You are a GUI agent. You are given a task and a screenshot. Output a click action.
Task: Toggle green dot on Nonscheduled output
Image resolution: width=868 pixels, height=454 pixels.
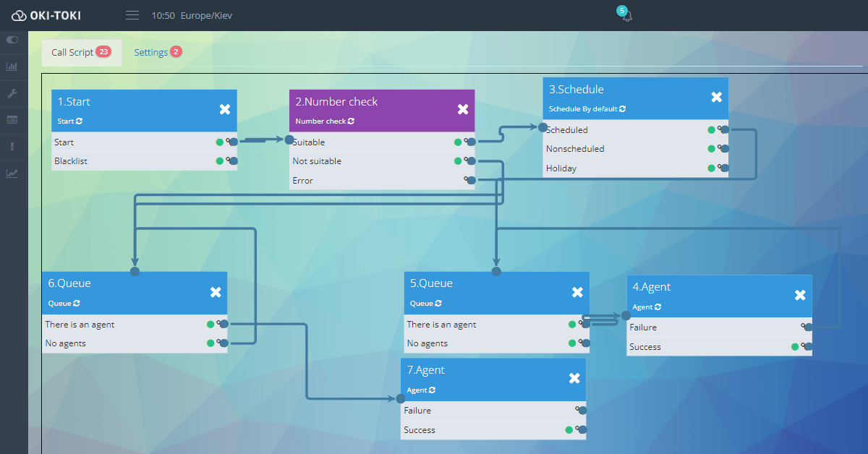pyautogui.click(x=711, y=149)
